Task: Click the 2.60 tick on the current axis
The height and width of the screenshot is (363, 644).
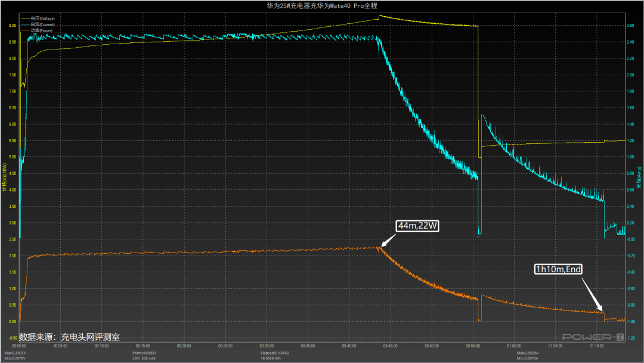Action: (630, 26)
